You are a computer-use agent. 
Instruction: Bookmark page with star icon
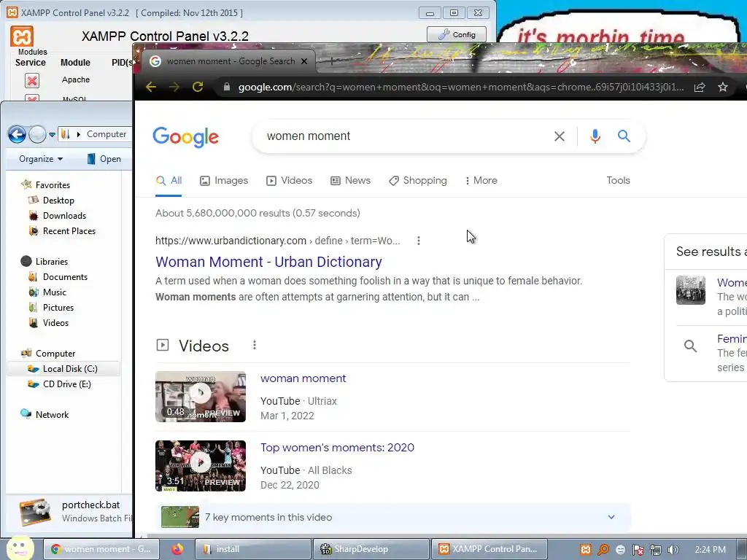(723, 87)
